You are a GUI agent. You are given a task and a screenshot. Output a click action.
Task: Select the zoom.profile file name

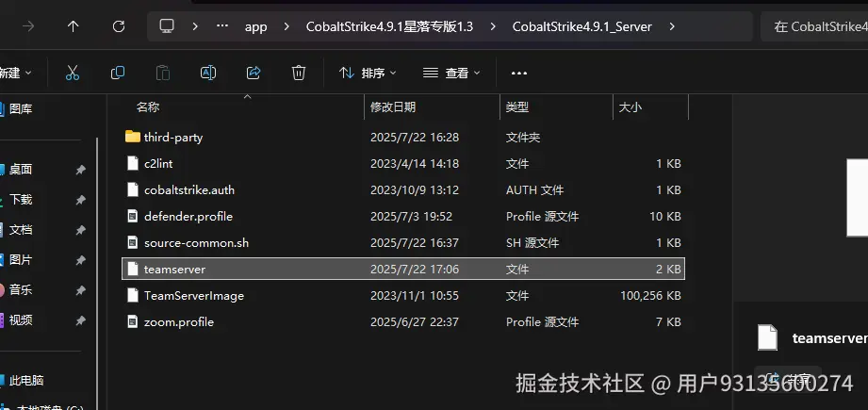[x=179, y=322]
